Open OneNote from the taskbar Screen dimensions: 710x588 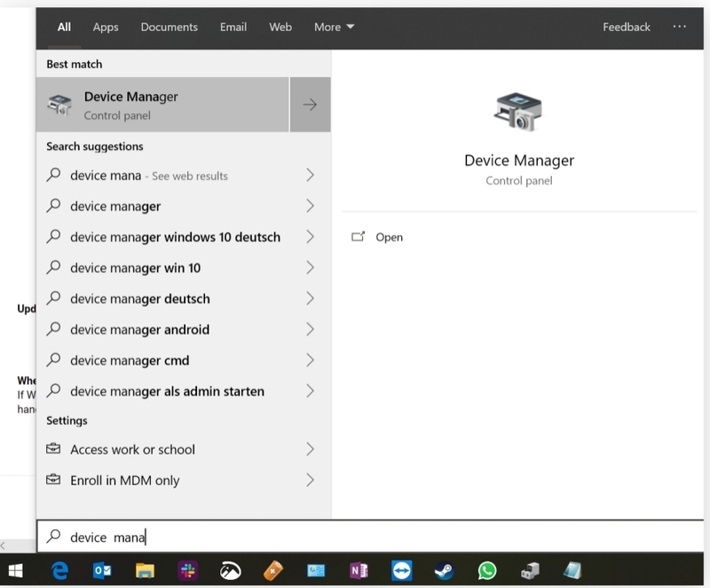coord(359,571)
